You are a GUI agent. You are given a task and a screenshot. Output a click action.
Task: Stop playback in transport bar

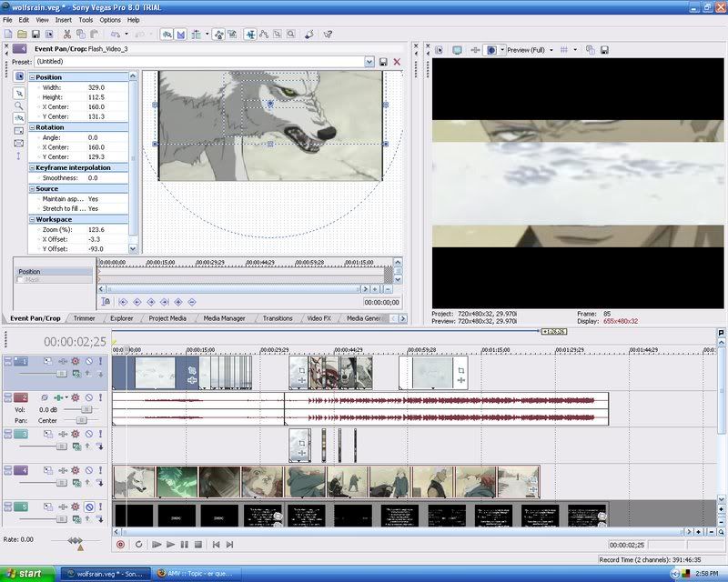(198, 545)
